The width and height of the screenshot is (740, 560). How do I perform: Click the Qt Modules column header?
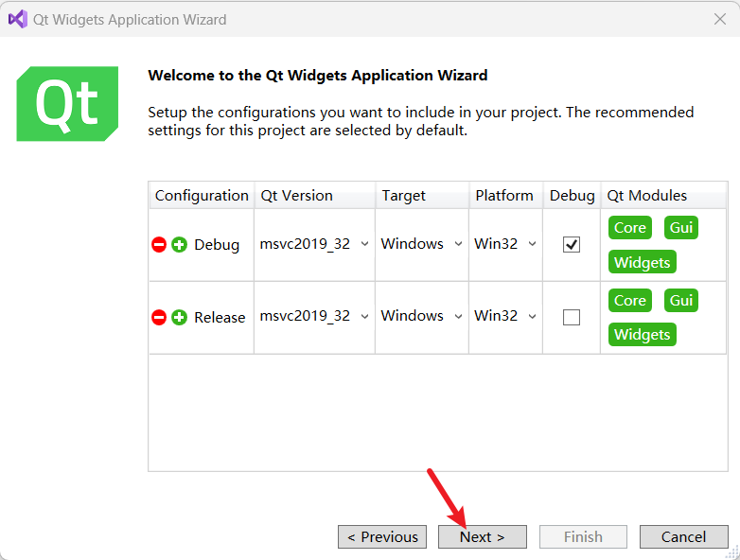pyautogui.click(x=663, y=195)
